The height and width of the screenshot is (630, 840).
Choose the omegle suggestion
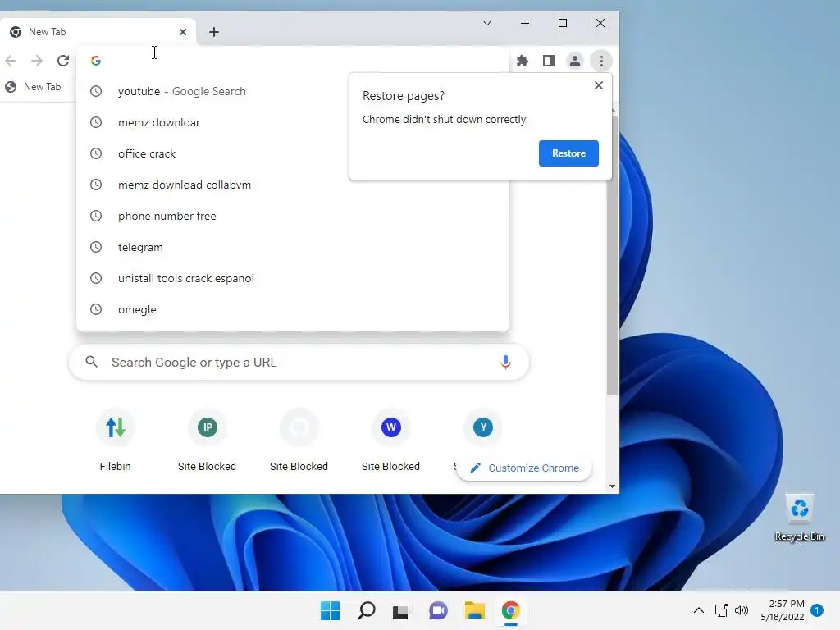coord(293,309)
